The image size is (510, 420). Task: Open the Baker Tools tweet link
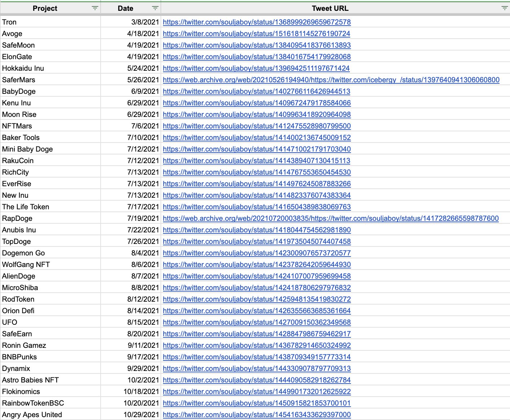[x=257, y=137]
